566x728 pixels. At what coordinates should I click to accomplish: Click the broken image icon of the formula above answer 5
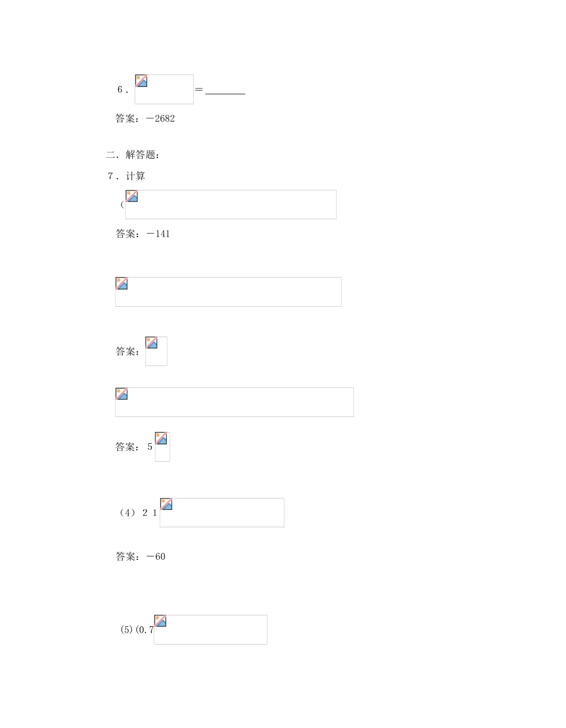pos(122,394)
